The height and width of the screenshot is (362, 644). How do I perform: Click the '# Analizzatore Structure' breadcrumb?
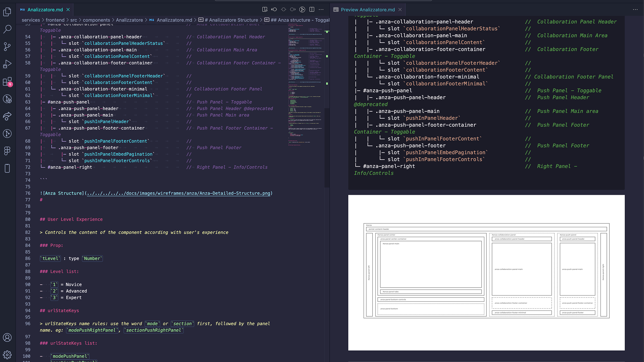[x=231, y=20]
